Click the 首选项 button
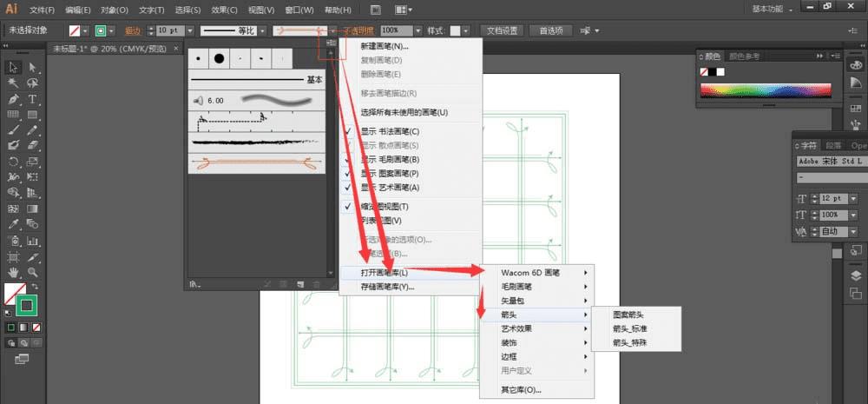This screenshot has width=868, height=404. tap(551, 31)
